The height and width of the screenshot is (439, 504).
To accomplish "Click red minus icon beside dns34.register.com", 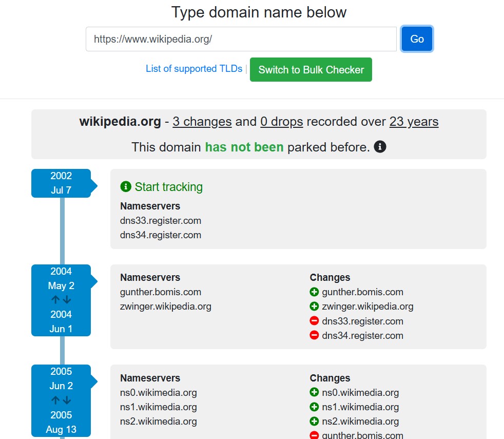I will 314,335.
